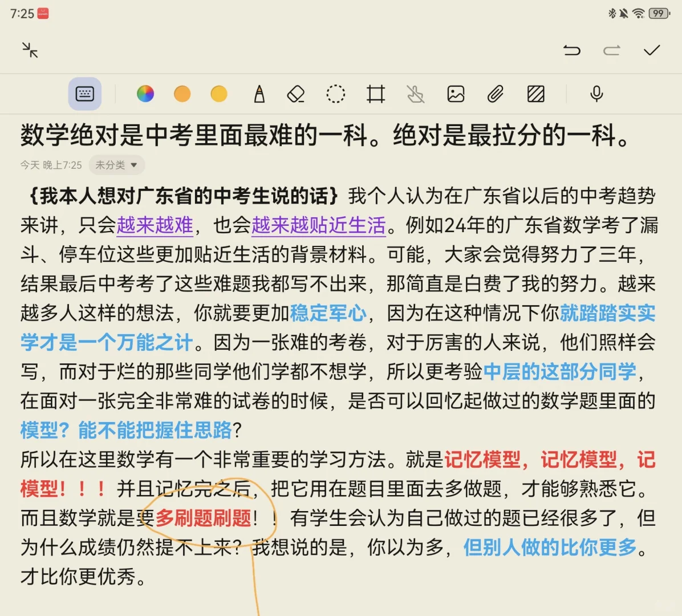Image resolution: width=682 pixels, height=616 pixels.
Task: Change the note background pattern
Action: [x=536, y=94]
